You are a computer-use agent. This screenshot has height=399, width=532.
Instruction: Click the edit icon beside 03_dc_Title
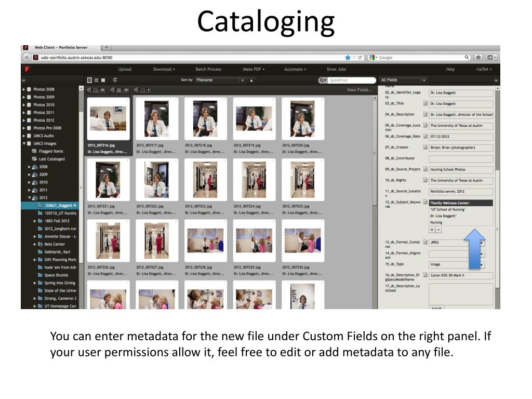click(425, 103)
